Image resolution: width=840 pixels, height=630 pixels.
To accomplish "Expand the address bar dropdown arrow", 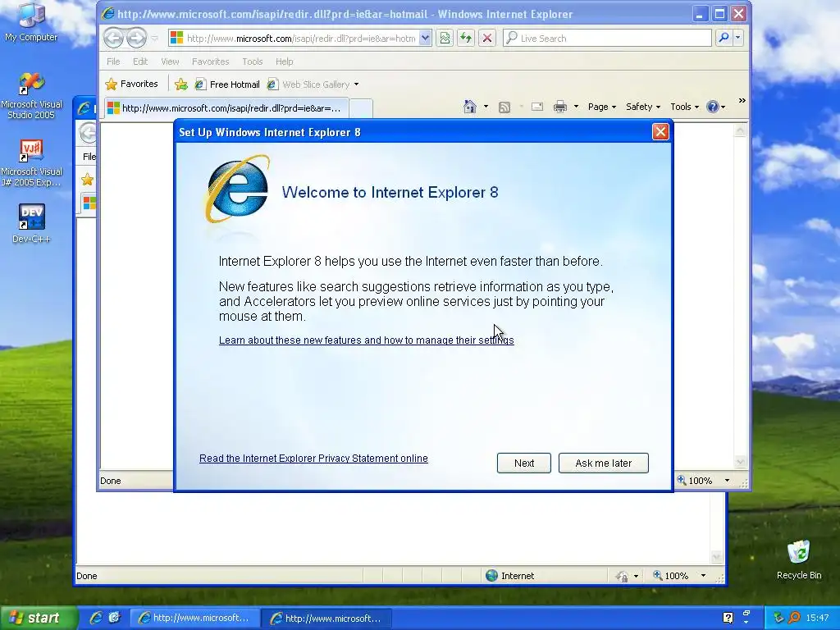I will [425, 38].
